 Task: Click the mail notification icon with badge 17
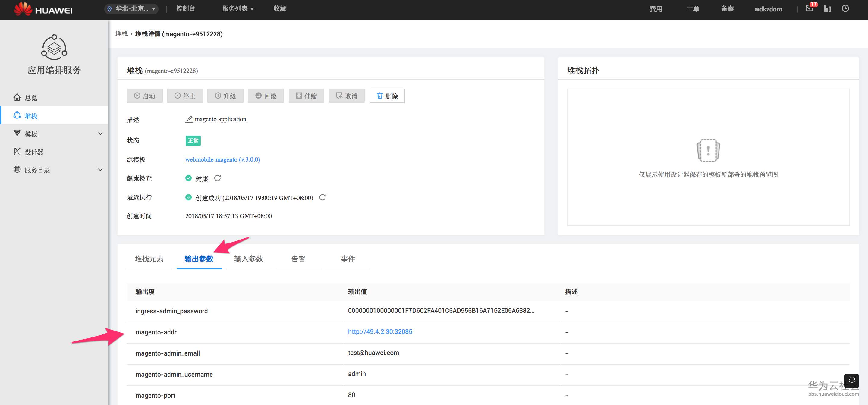coord(809,8)
